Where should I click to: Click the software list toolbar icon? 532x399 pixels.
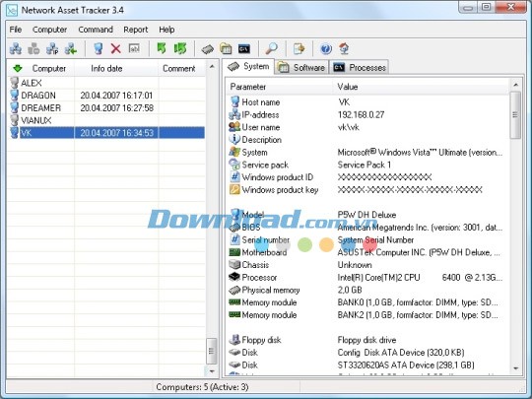[226, 49]
